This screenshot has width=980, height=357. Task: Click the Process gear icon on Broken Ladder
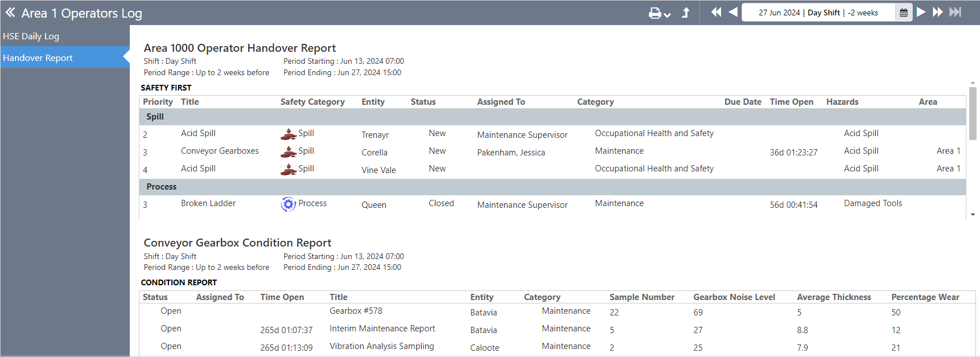tap(289, 204)
